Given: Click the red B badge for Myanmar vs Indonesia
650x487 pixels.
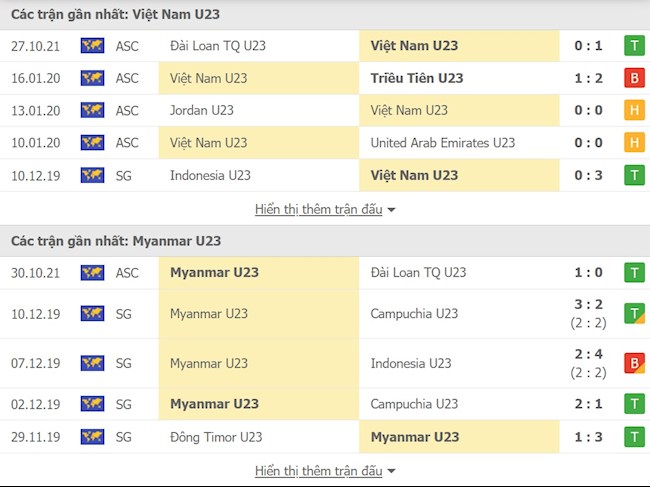Looking at the screenshot, I should (x=633, y=363).
